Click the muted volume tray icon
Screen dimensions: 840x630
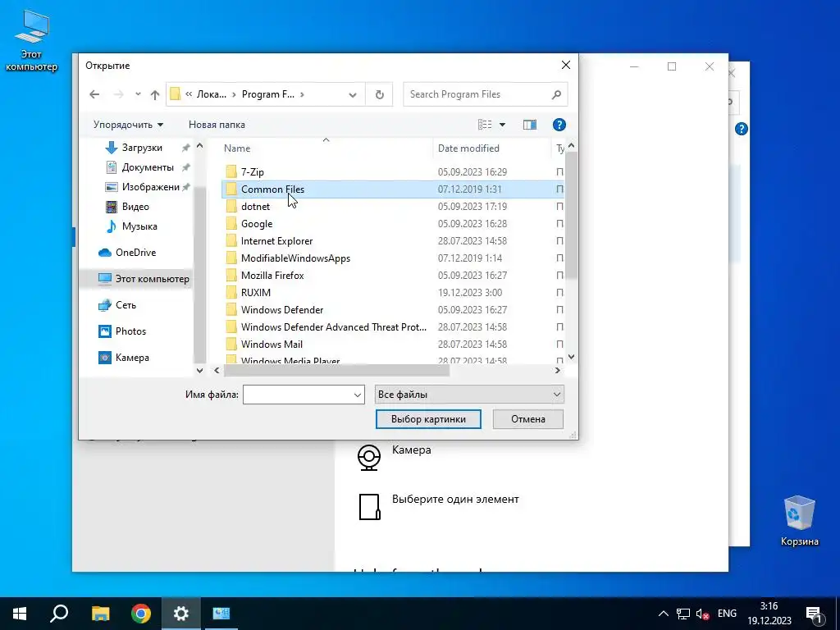(x=702, y=614)
